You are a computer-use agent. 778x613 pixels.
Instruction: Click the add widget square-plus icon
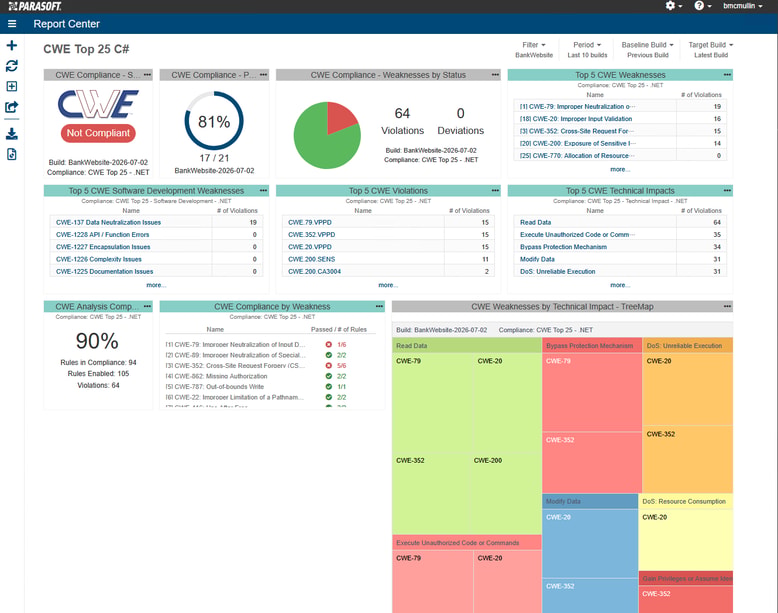tap(11, 86)
